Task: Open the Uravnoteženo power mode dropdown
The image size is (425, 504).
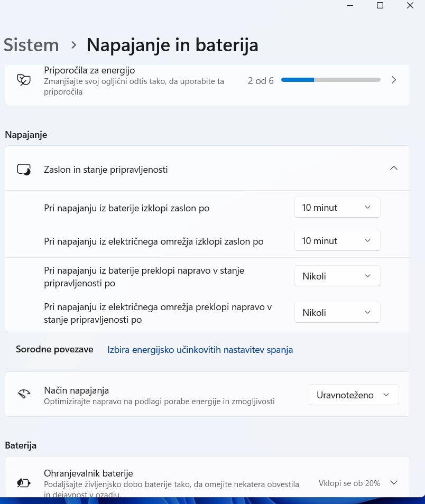Action: pos(354,395)
